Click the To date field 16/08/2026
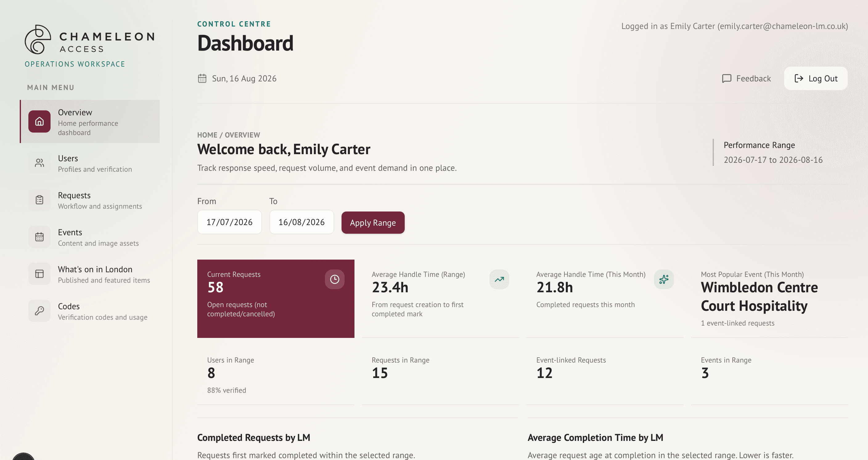The height and width of the screenshot is (460, 868). coord(301,222)
